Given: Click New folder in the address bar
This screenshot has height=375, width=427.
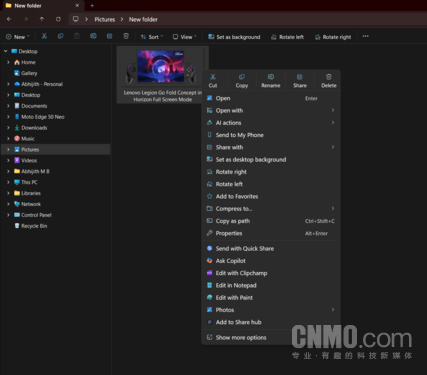Looking at the screenshot, I should 143,19.
